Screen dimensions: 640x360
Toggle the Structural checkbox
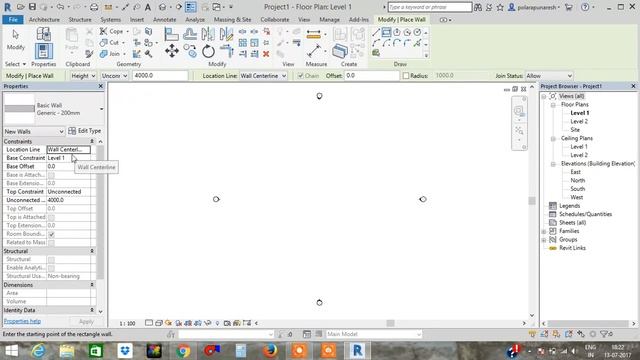pyautogui.click(x=51, y=260)
